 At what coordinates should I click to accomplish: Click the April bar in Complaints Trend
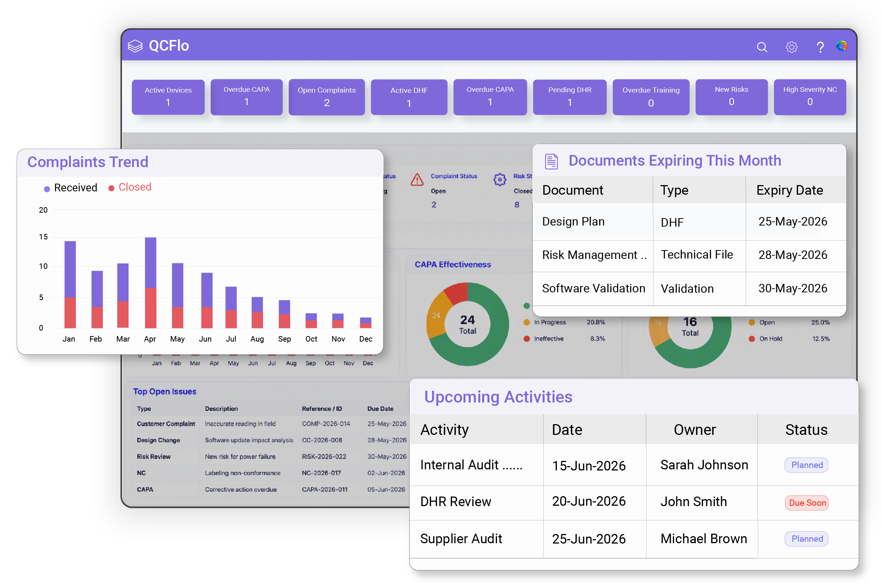click(x=150, y=283)
